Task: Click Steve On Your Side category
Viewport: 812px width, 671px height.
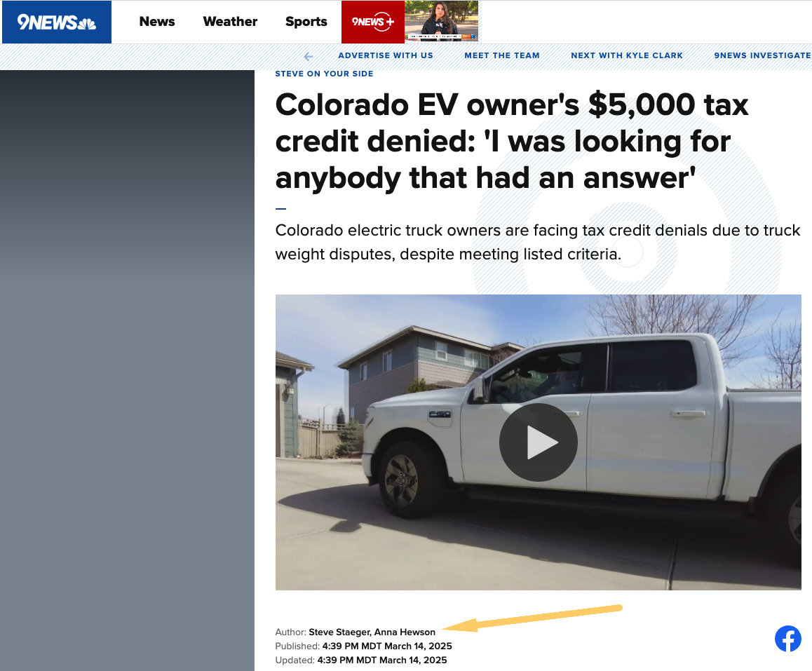Action: [x=324, y=74]
